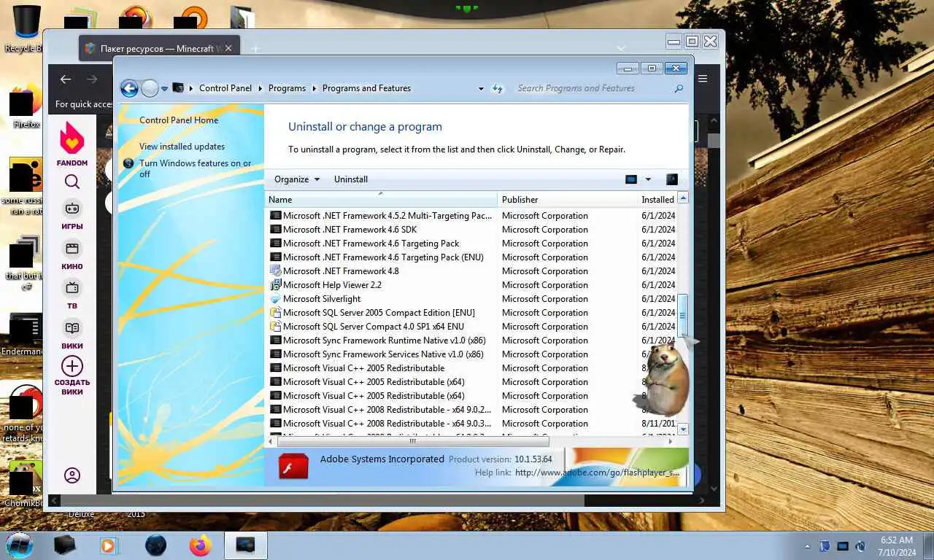Viewport: 934px width, 560px height.
Task: Open a new browser tab
Action: pyautogui.click(x=255, y=48)
